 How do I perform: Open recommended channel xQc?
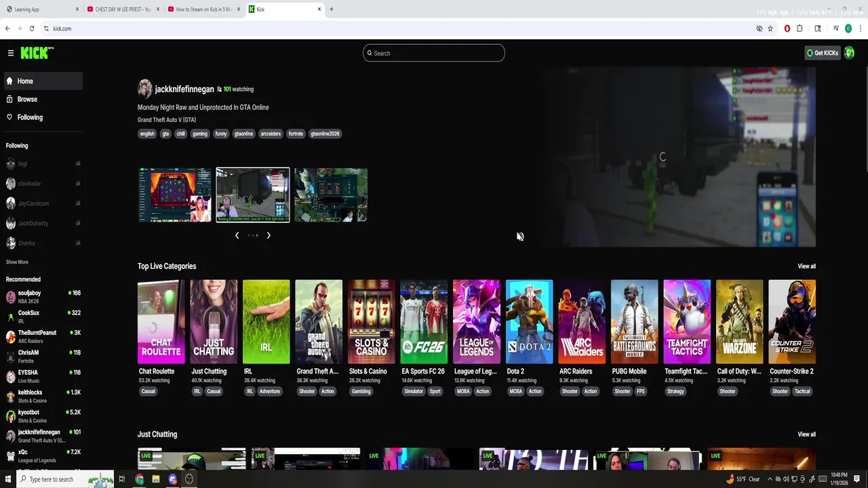coord(43,455)
